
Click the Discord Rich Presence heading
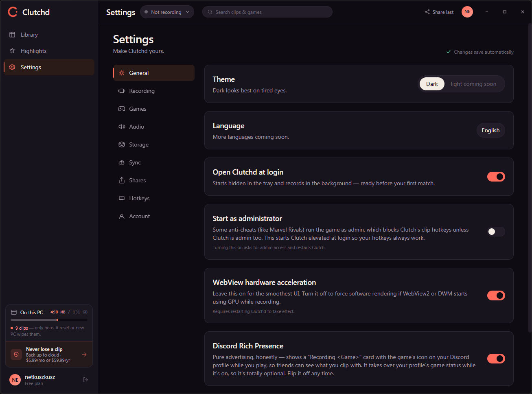pyautogui.click(x=248, y=346)
